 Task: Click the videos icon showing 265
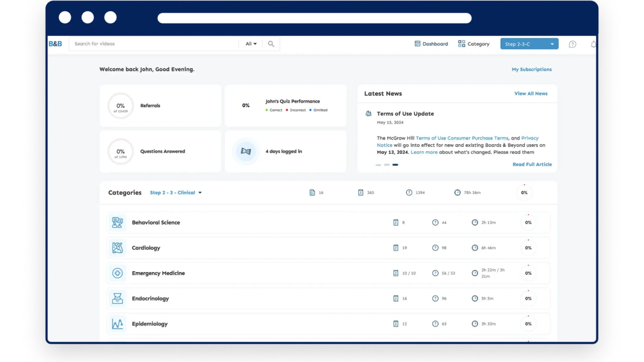click(361, 193)
